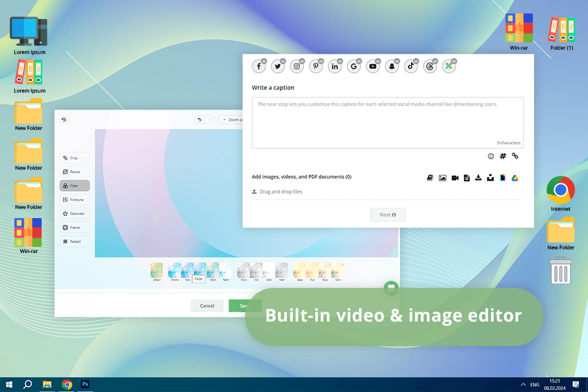Click Cancel in the image editor
Image resolution: width=588 pixels, height=392 pixels.
(x=207, y=306)
